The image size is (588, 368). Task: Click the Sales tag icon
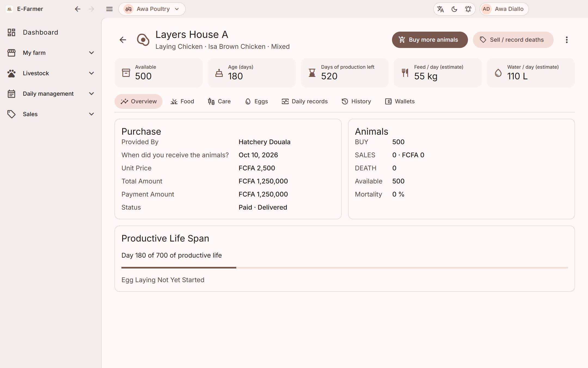(x=11, y=114)
